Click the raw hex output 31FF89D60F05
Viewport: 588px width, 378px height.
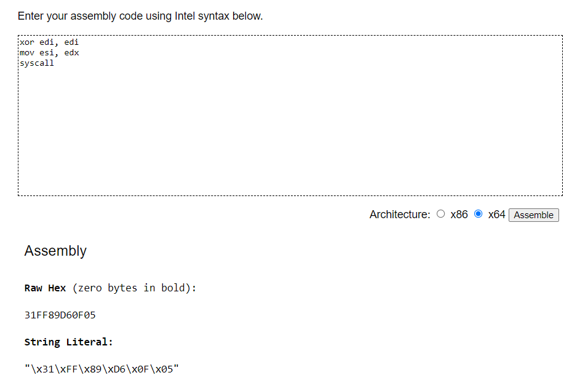pyautogui.click(x=60, y=315)
